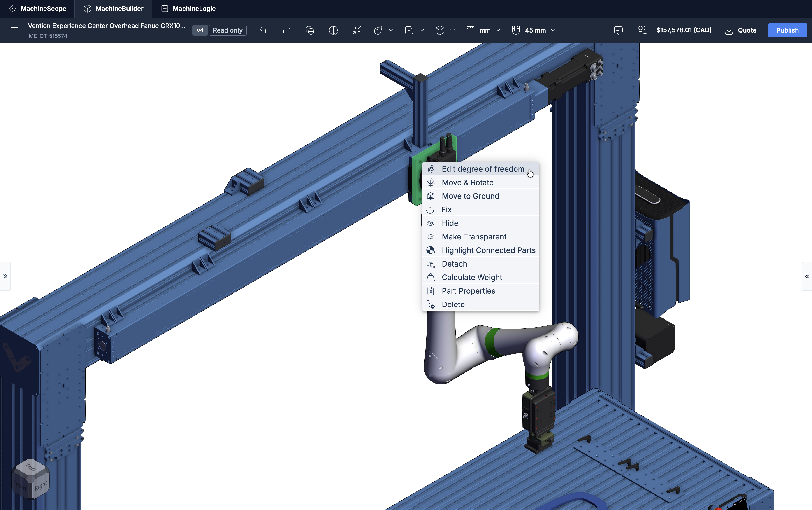Image resolution: width=812 pixels, height=510 pixels.
Task: Expand the right side panel chevron
Action: click(807, 276)
